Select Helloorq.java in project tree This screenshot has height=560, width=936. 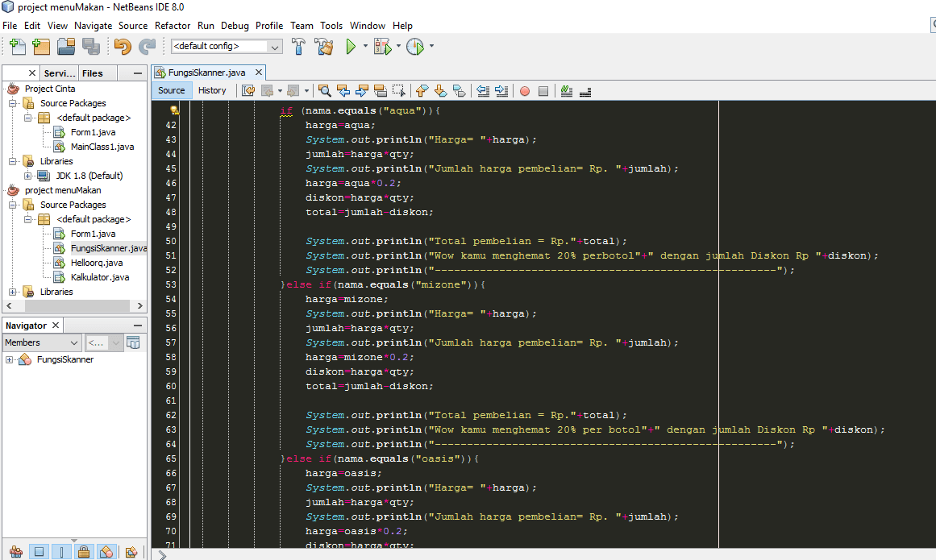(x=97, y=263)
